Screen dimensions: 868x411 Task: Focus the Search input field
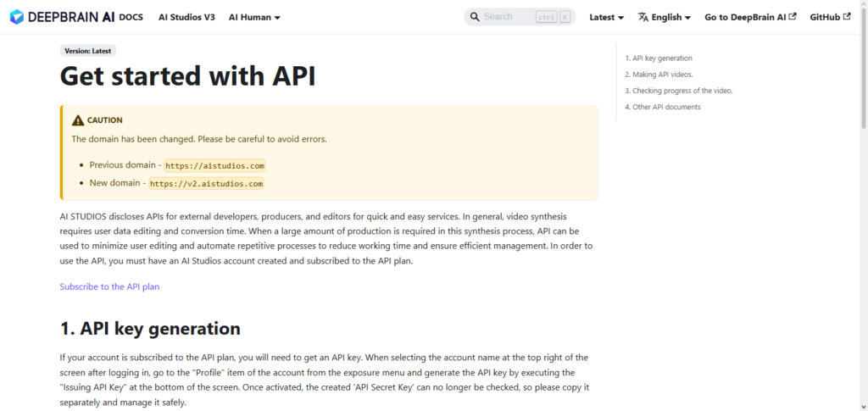520,17
